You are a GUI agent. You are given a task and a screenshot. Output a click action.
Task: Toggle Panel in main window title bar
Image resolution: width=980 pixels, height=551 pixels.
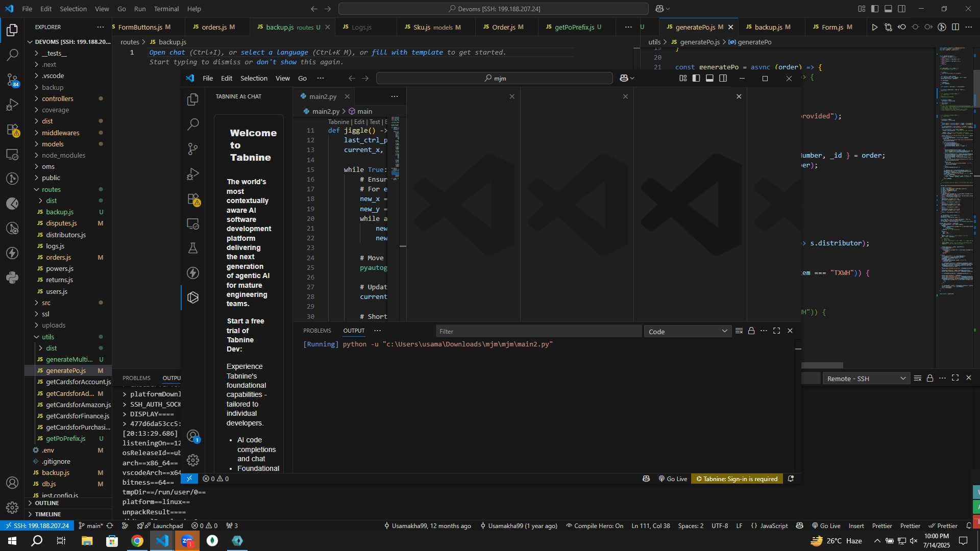click(x=888, y=9)
